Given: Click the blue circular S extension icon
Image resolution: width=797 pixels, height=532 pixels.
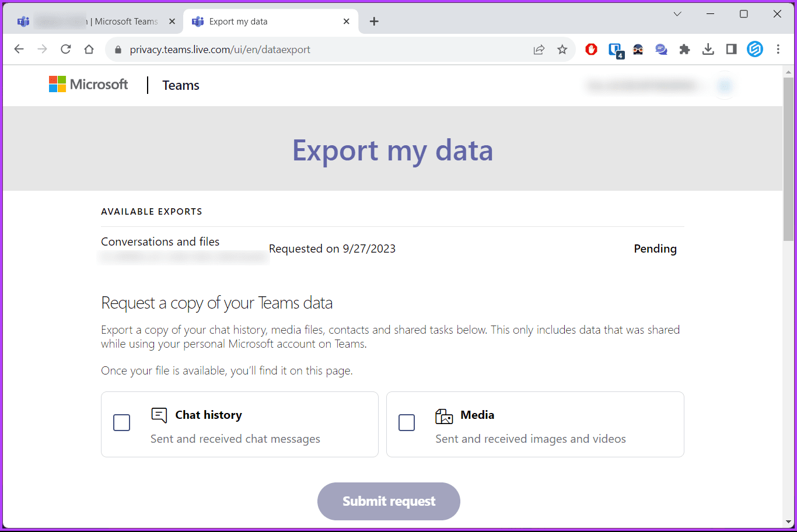Looking at the screenshot, I should tap(755, 49).
